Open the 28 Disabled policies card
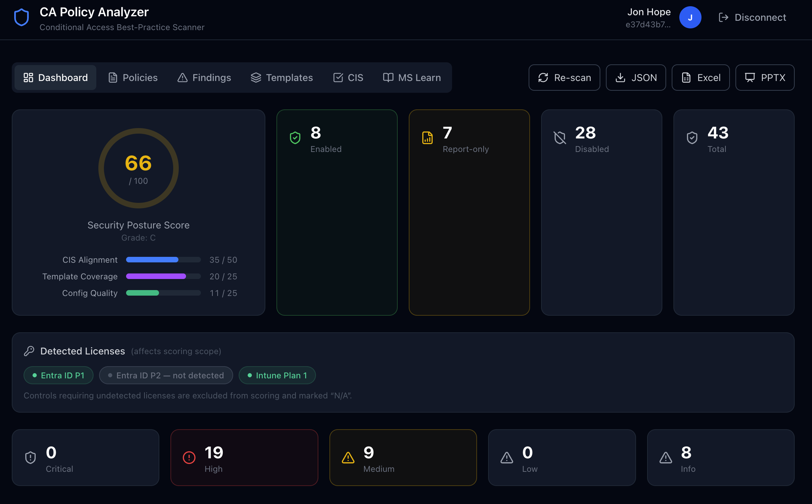Image resolution: width=812 pixels, height=504 pixels. [602, 213]
